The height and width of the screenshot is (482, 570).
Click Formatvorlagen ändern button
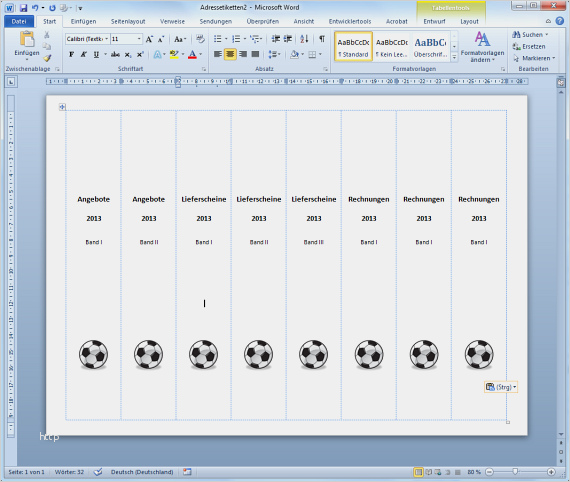(482, 47)
